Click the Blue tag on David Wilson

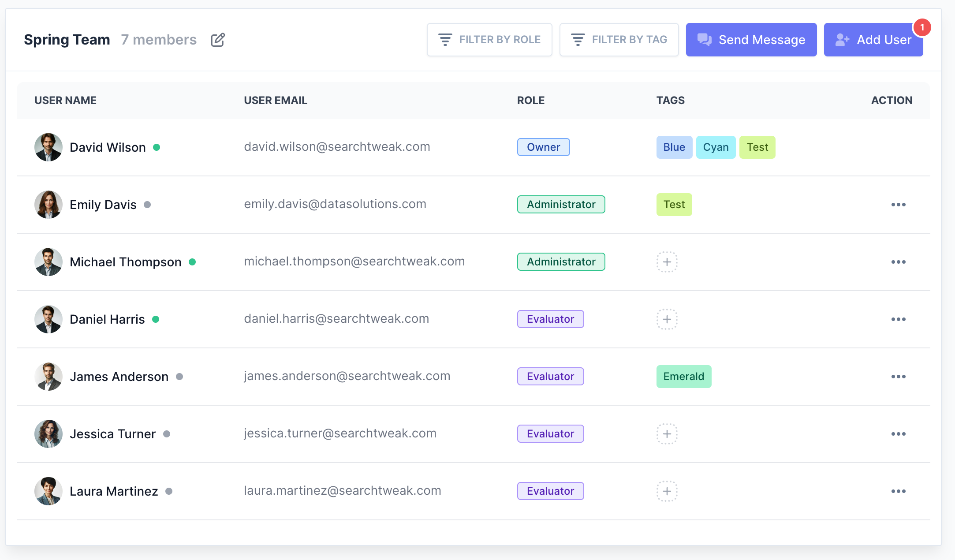(673, 147)
